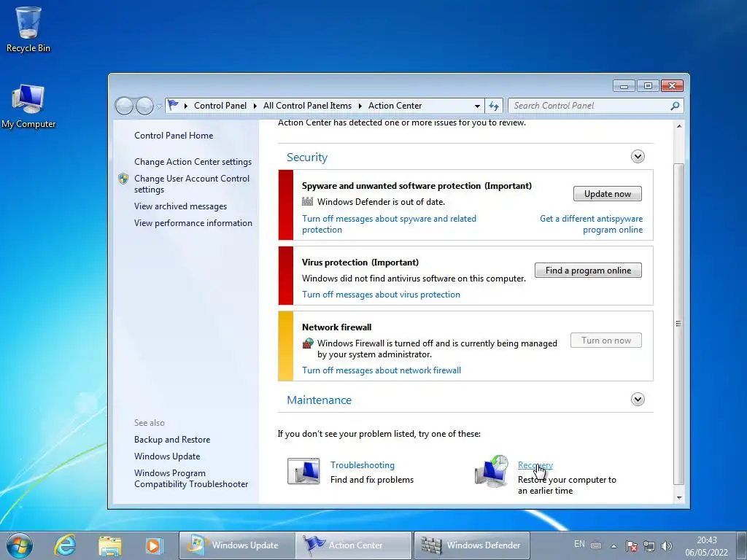Image resolution: width=747 pixels, height=560 pixels.
Task: Open View performance information
Action: (x=193, y=223)
